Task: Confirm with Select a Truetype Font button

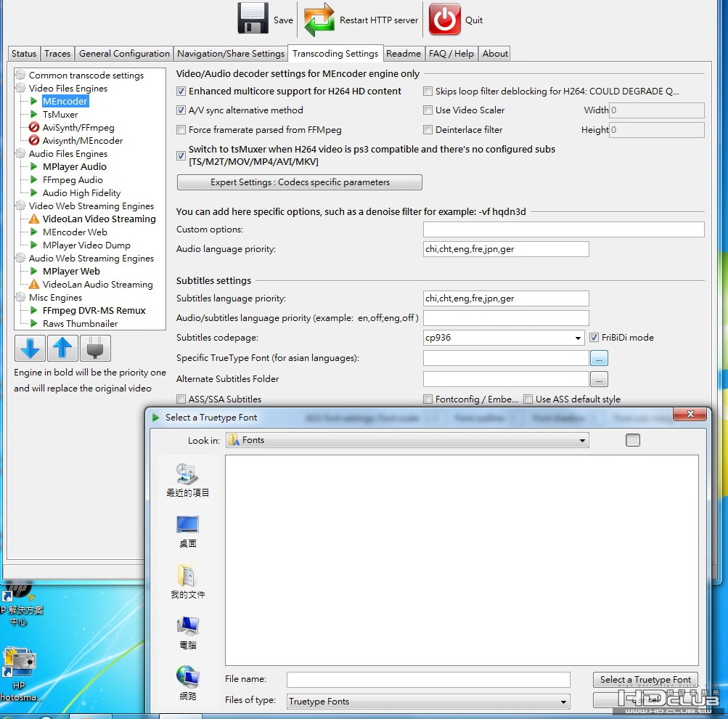Action: (645, 680)
